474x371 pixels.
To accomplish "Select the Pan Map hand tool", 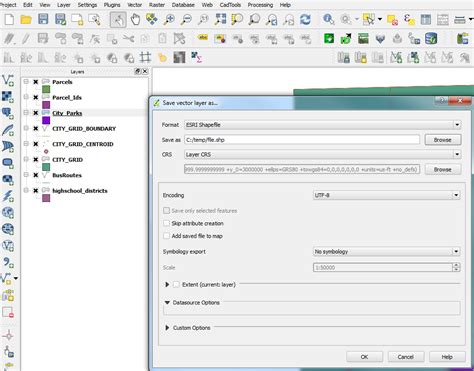I will pyautogui.click(x=135, y=19).
